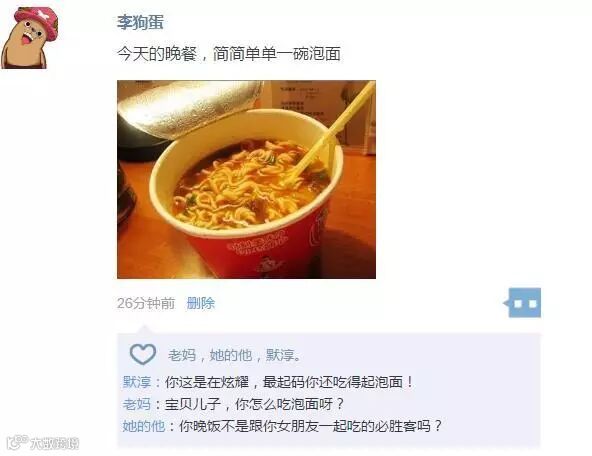The height and width of the screenshot is (456, 592).
Task: Tap the heart like icon
Action: (142, 354)
